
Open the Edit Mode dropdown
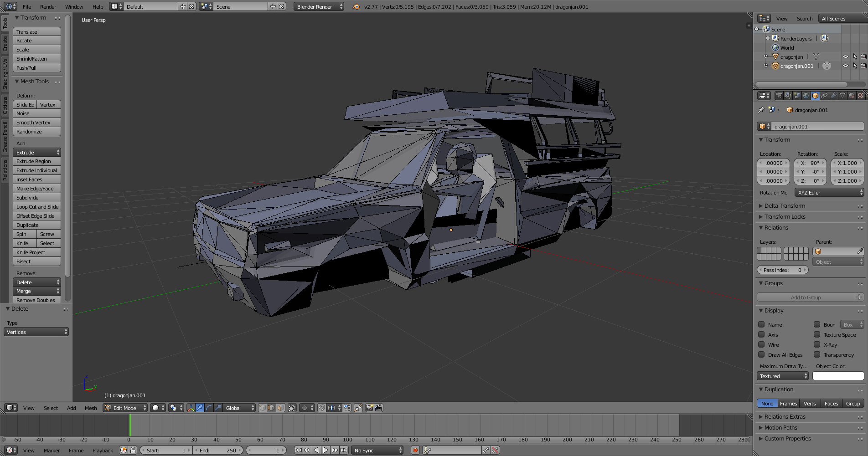(x=125, y=408)
